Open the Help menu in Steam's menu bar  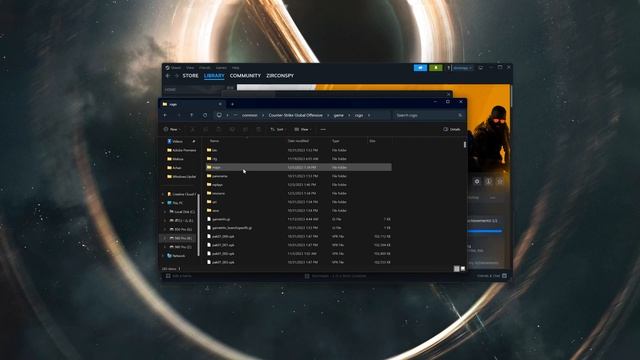click(236, 68)
